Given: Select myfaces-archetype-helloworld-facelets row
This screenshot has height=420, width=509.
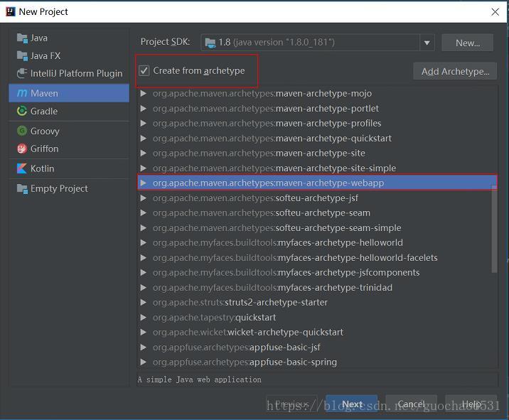Looking at the screenshot, I should tap(317, 258).
